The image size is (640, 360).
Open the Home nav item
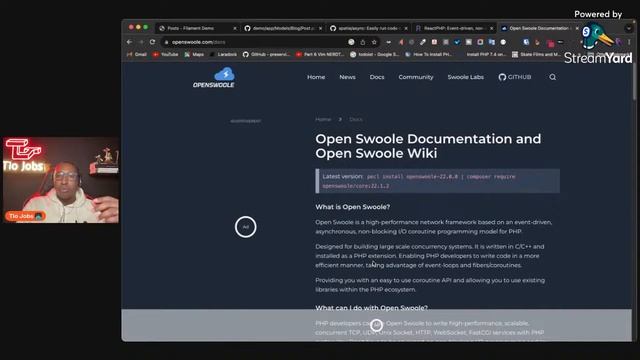coord(316,77)
